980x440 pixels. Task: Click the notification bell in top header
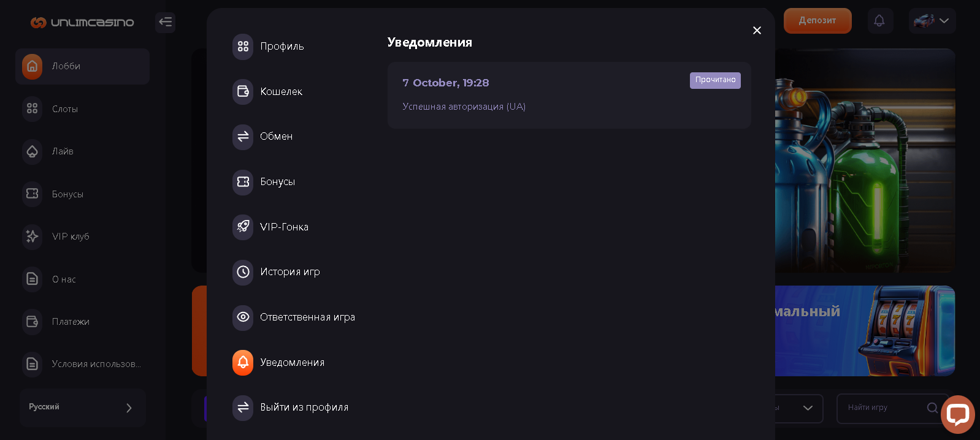[x=879, y=21]
